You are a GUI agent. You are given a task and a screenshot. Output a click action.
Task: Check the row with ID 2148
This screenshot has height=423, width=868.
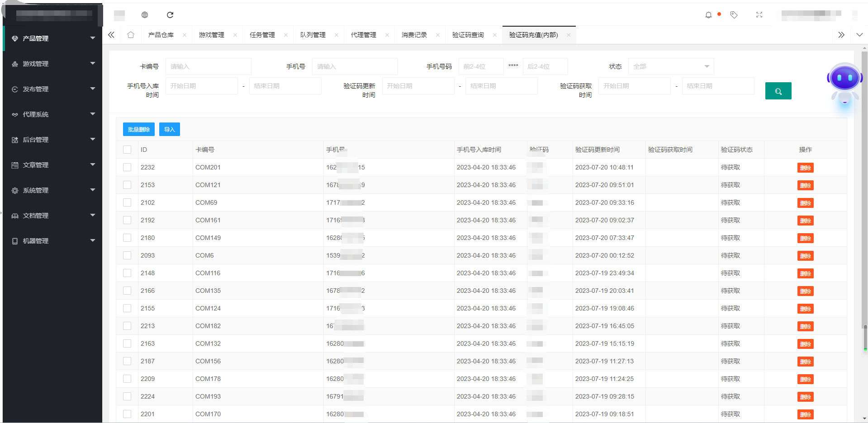point(127,273)
